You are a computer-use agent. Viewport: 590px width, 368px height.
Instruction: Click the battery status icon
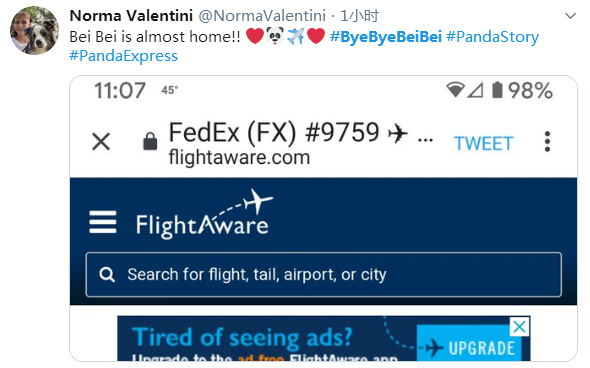point(497,90)
